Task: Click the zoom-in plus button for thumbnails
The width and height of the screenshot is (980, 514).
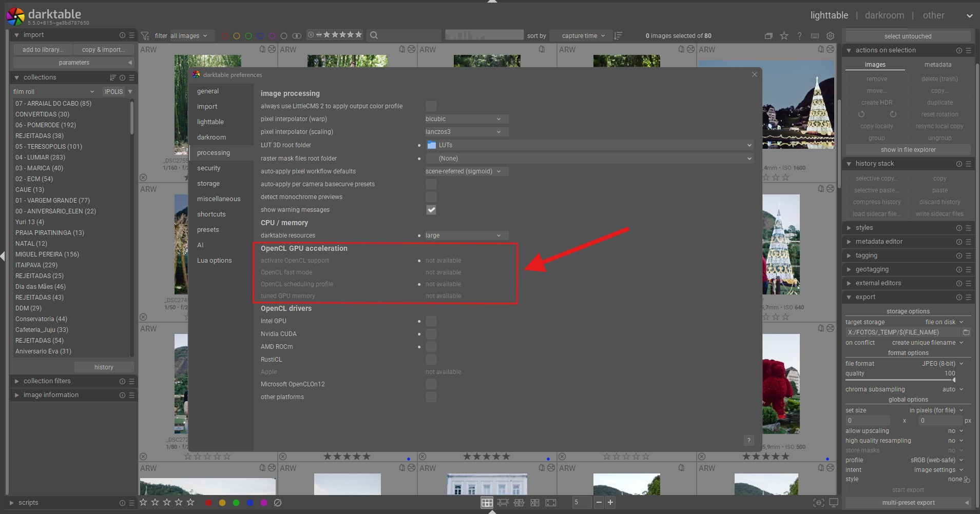Action: coord(610,503)
